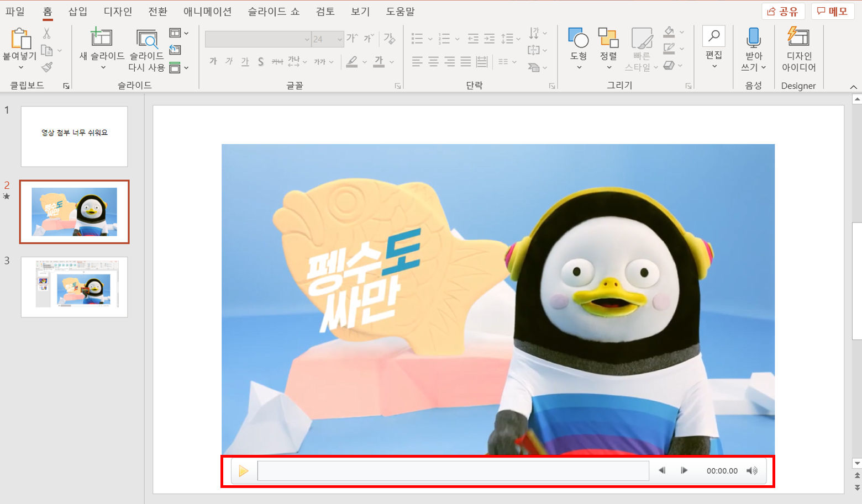The width and height of the screenshot is (862, 504).
Task: Open the Shapes (도형) gallery
Action: coord(579,49)
